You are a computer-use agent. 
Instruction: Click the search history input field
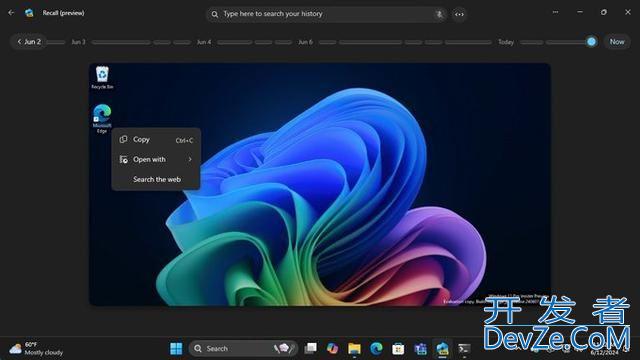pos(326,14)
